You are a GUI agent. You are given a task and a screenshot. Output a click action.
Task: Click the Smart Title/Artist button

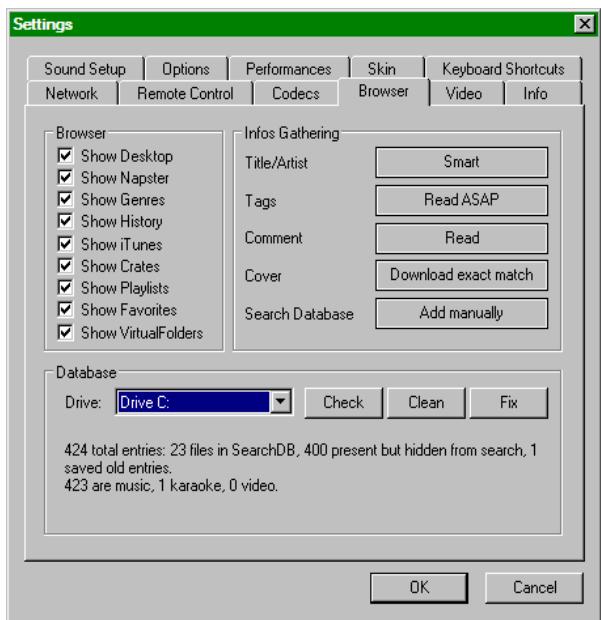point(461,162)
